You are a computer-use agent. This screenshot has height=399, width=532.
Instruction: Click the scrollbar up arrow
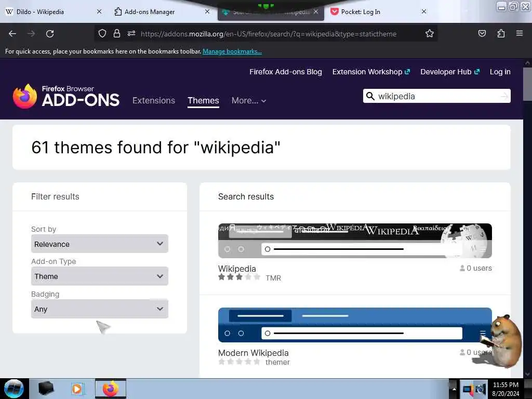(x=527, y=63)
